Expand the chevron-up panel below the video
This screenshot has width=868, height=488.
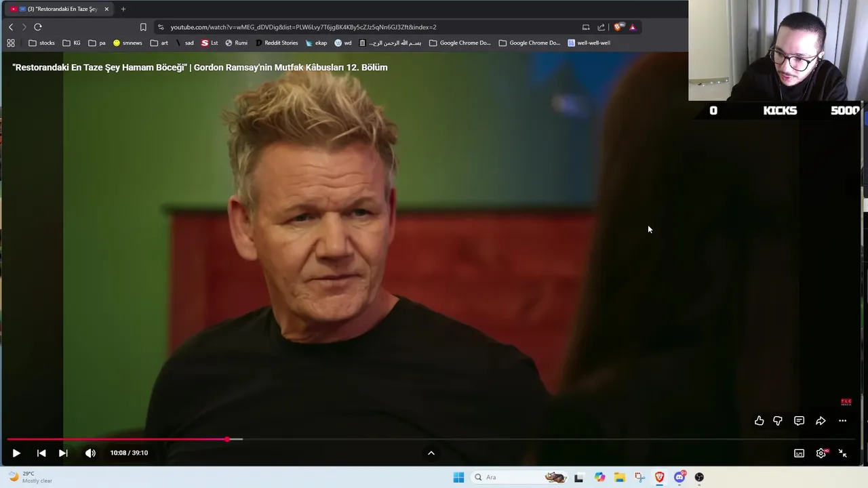(431, 453)
